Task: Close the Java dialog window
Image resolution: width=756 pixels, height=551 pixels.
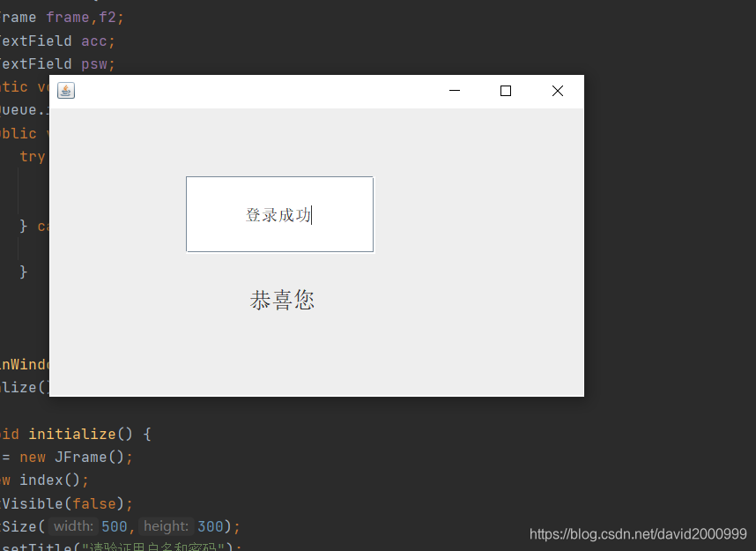Action: tap(558, 91)
